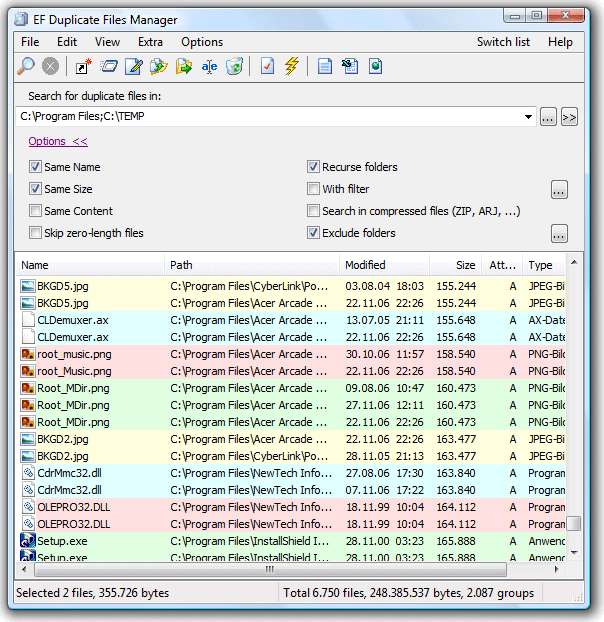Screen dimensions: 604x622
Task: Click the checkmark document toolbar icon
Action: pyautogui.click(x=266, y=66)
